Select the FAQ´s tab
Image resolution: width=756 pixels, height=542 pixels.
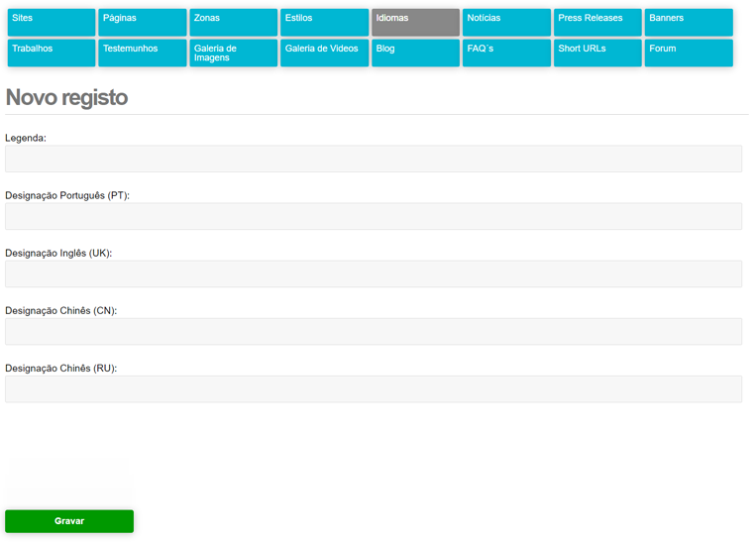pyautogui.click(x=506, y=53)
